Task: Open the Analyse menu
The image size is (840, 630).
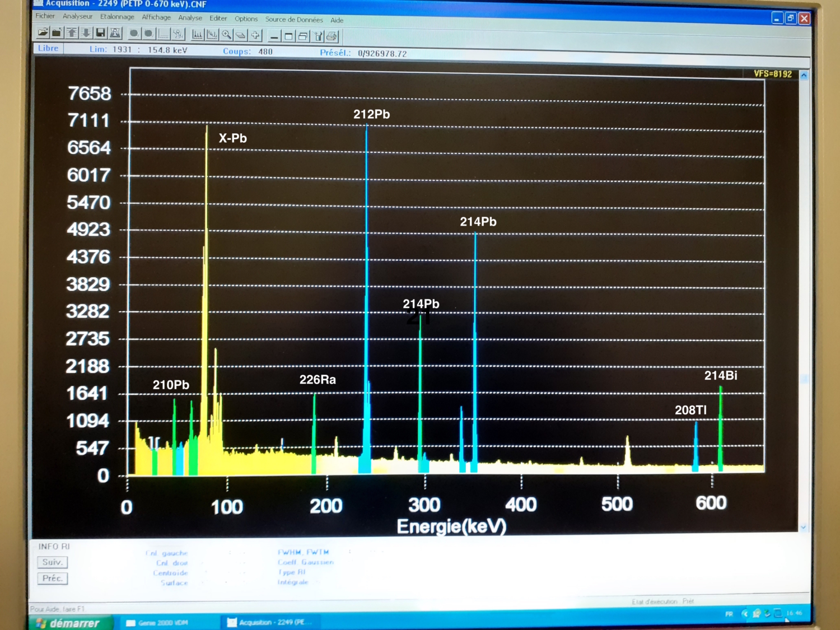Action: 190,18
